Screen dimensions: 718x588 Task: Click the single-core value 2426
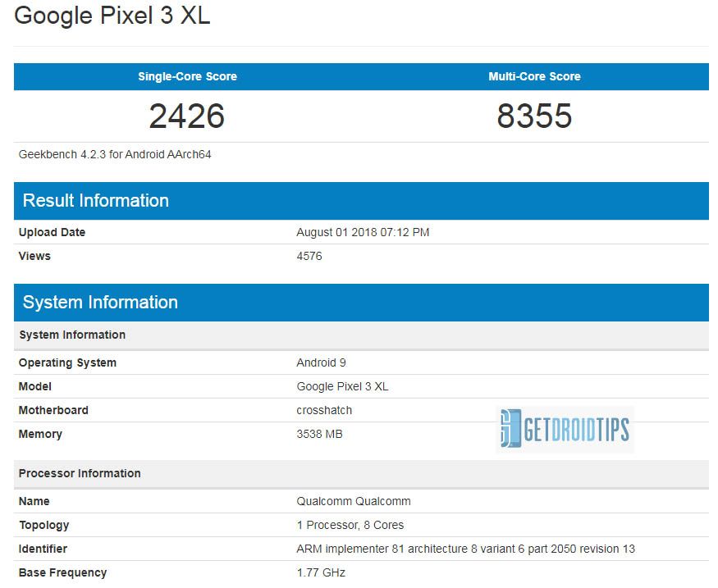click(x=187, y=116)
